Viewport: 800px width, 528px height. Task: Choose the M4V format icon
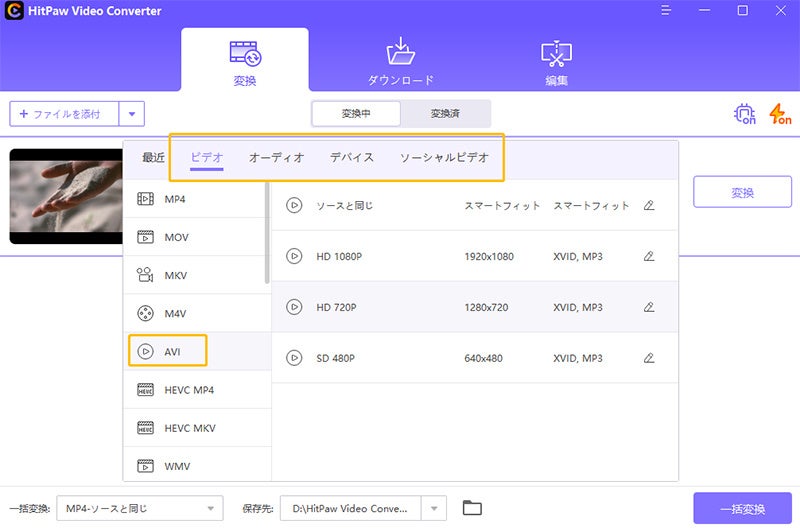(x=145, y=313)
